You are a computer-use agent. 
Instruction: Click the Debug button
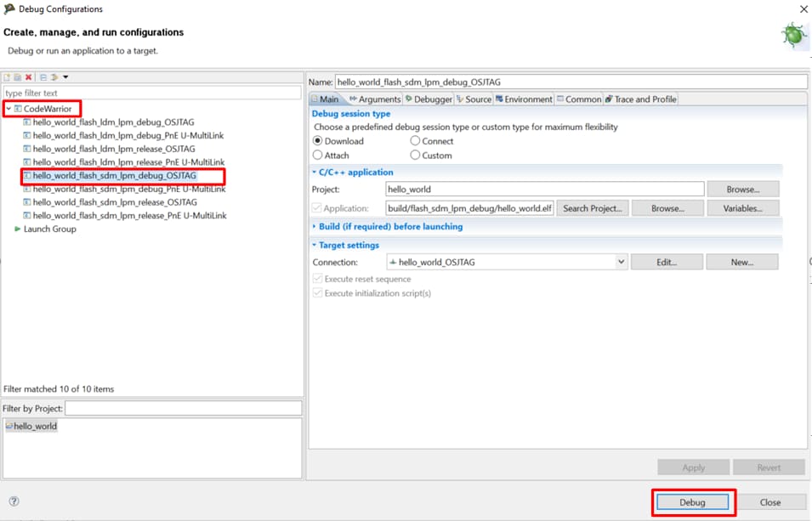point(692,502)
